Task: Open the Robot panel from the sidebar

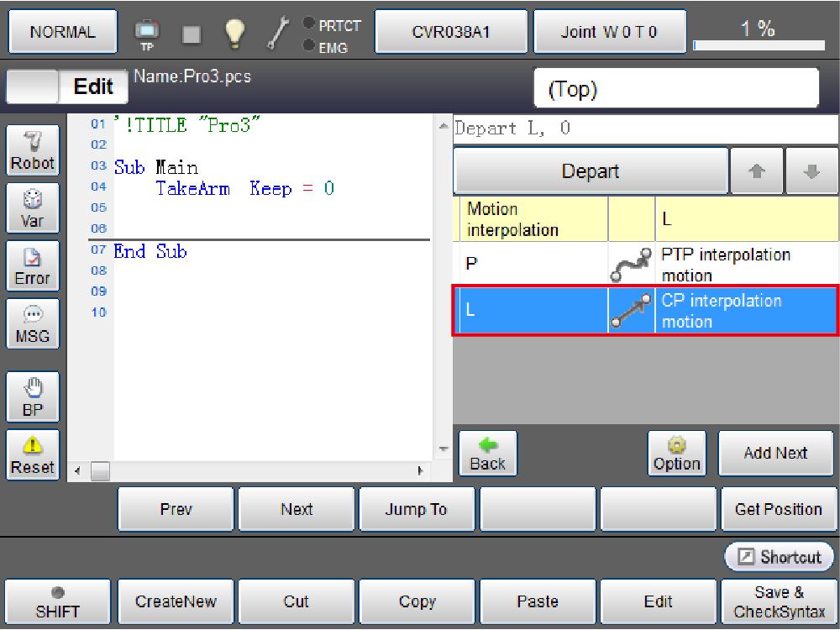Action: [x=33, y=150]
